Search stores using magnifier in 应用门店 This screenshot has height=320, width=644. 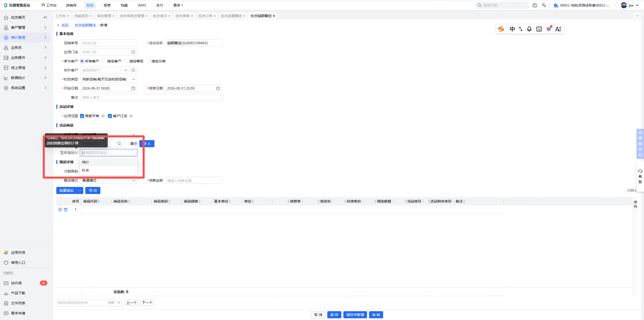click(133, 52)
